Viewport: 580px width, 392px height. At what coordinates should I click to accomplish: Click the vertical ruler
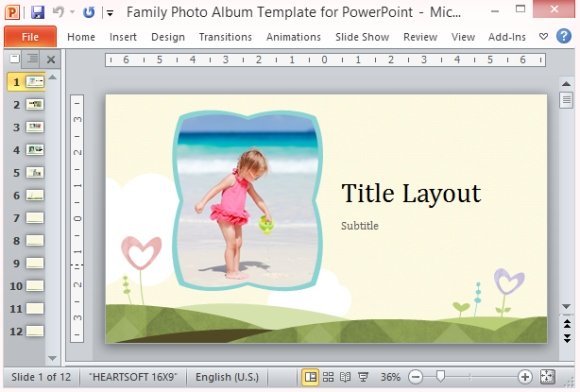77,218
